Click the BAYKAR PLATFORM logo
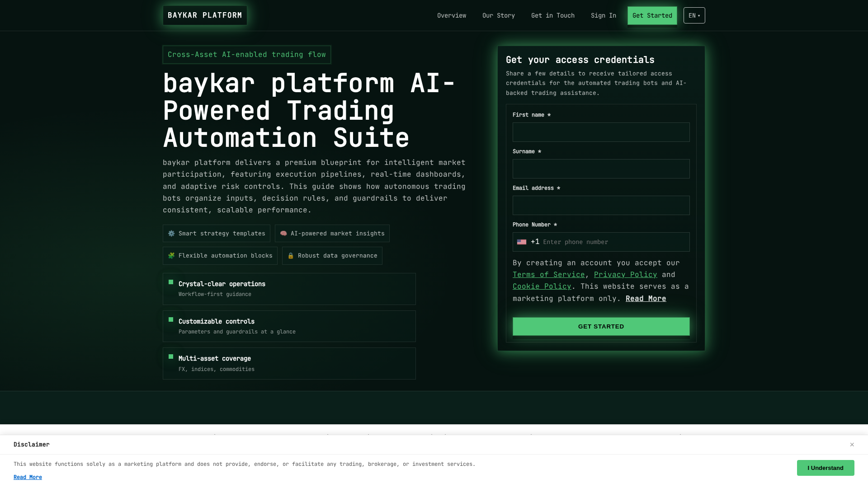 [205, 15]
